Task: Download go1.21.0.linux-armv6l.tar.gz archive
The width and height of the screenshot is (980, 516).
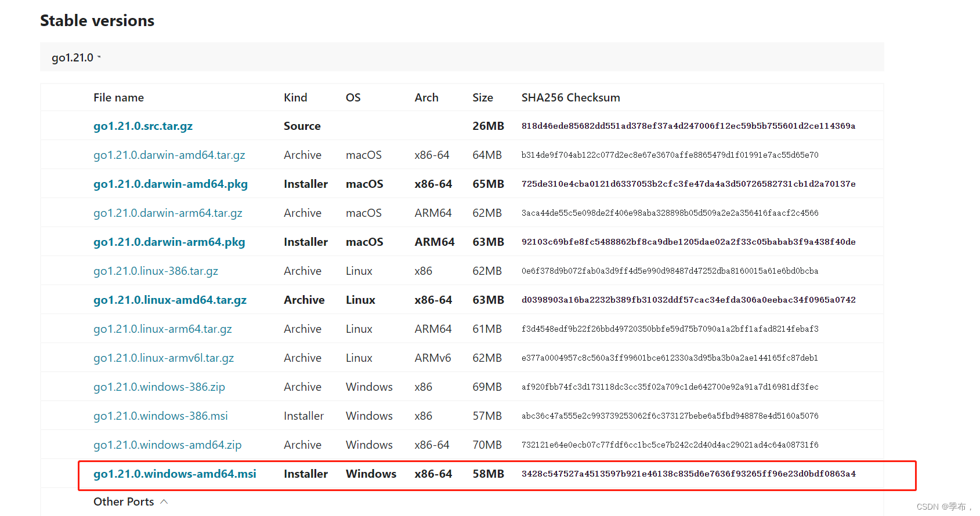Action: click(x=164, y=358)
